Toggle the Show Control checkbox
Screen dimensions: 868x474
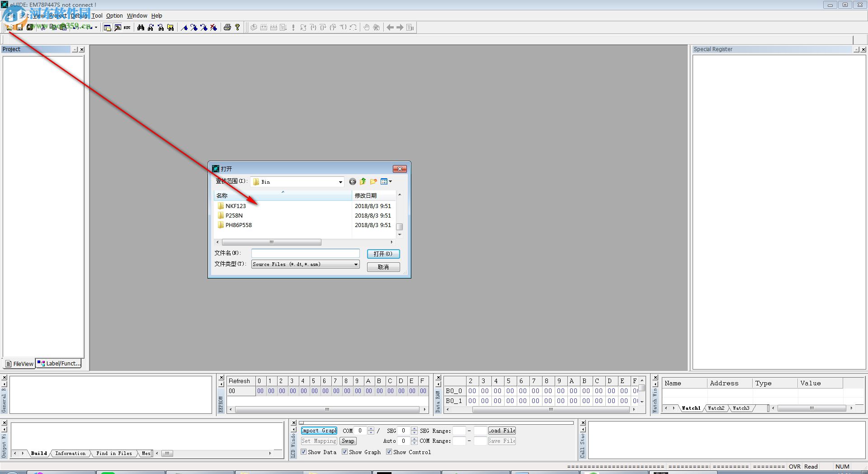(389, 452)
